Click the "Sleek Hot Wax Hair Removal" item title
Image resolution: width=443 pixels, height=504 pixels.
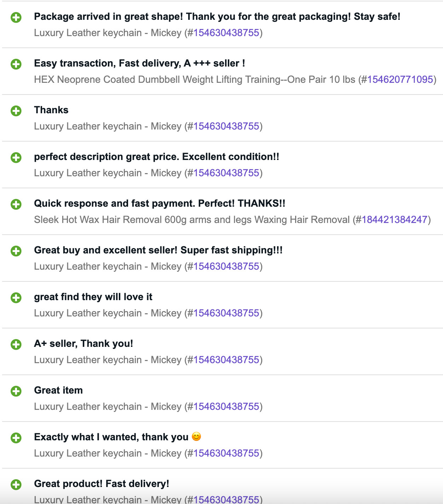pos(192,220)
